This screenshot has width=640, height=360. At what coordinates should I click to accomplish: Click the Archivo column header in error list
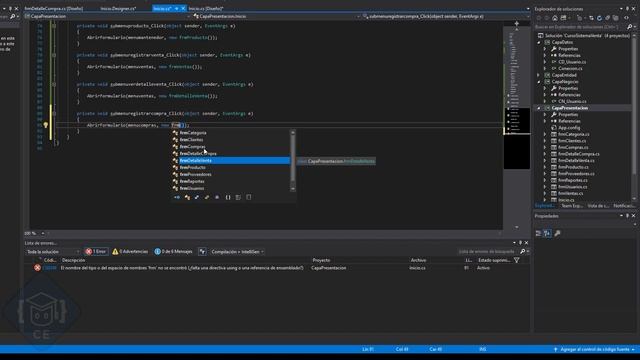418,260
